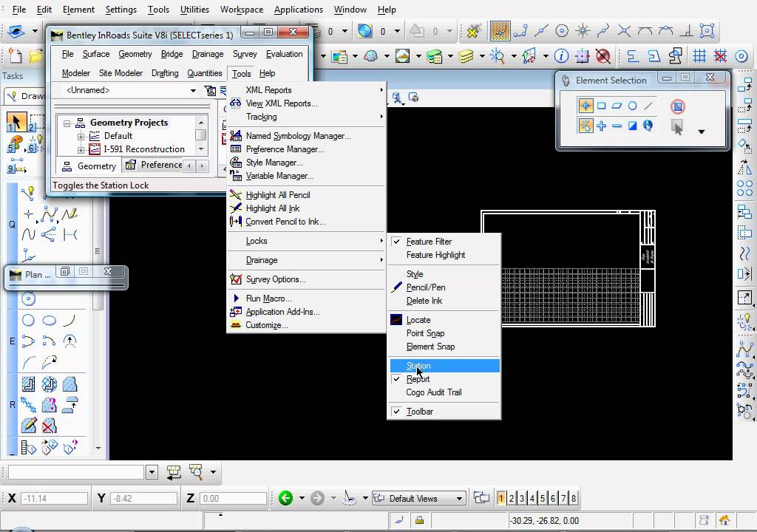Click the Element Information toolbar icon
The height and width of the screenshot is (532, 757).
(x=561, y=56)
